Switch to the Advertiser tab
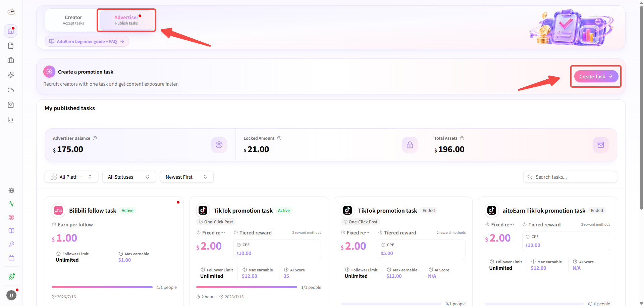The height and width of the screenshot is (306, 644). pos(126,20)
